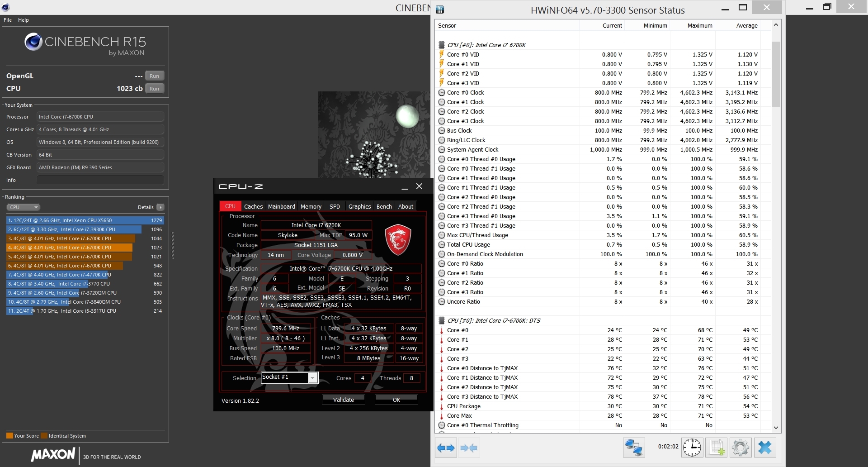
Task: Close the CPU-Z window
Action: pos(419,186)
